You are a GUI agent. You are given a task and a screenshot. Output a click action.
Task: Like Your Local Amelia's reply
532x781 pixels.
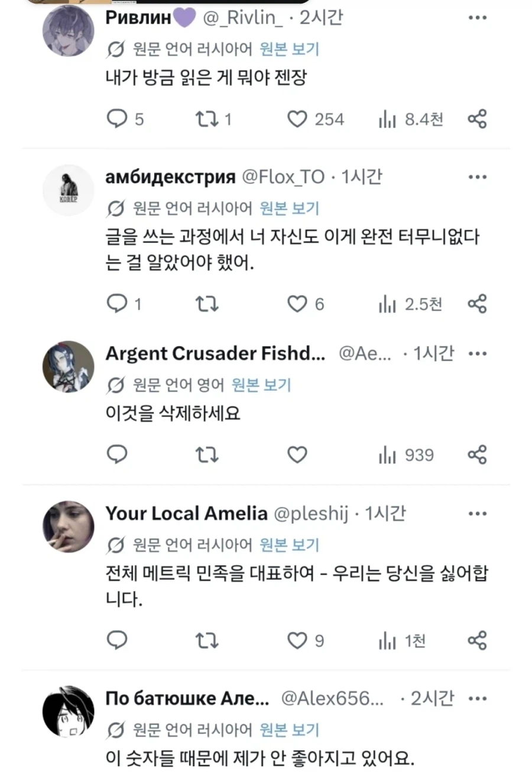297,640
